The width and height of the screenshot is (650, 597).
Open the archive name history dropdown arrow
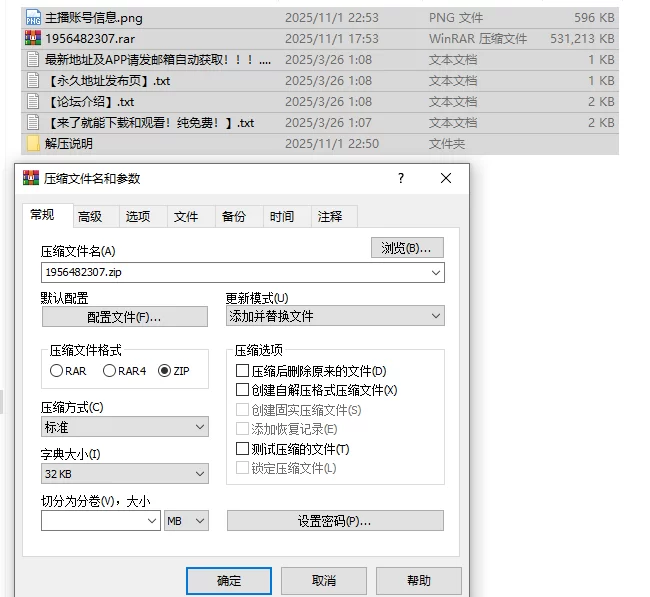[435, 272]
